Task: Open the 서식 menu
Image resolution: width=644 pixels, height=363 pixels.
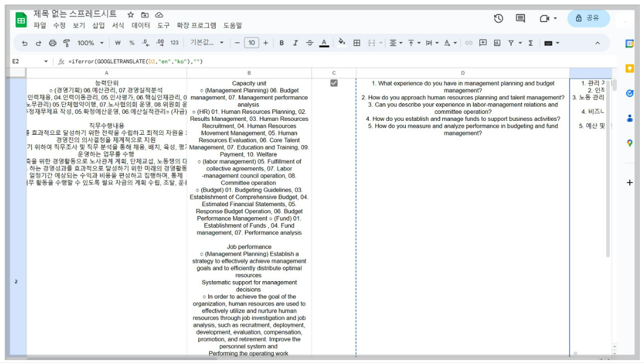Action: tap(118, 26)
